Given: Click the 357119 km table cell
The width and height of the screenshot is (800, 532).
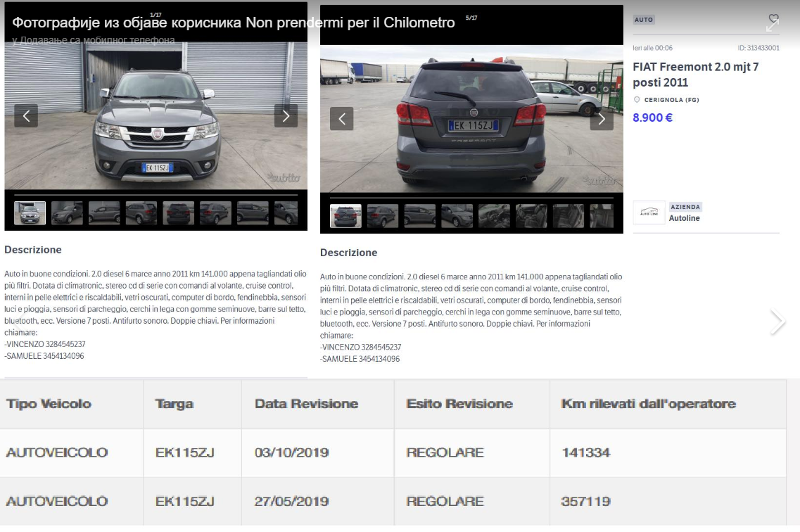Looking at the screenshot, I should click(x=585, y=502).
